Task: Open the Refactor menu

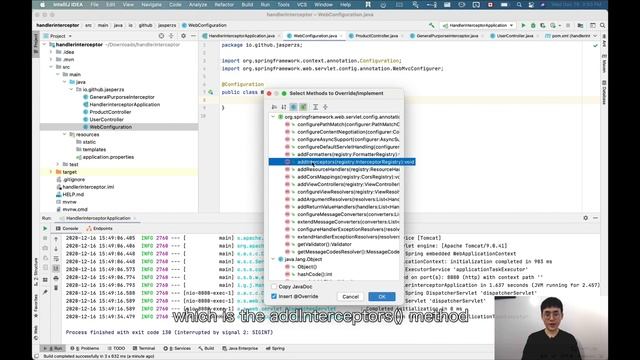Action: [224, 5]
